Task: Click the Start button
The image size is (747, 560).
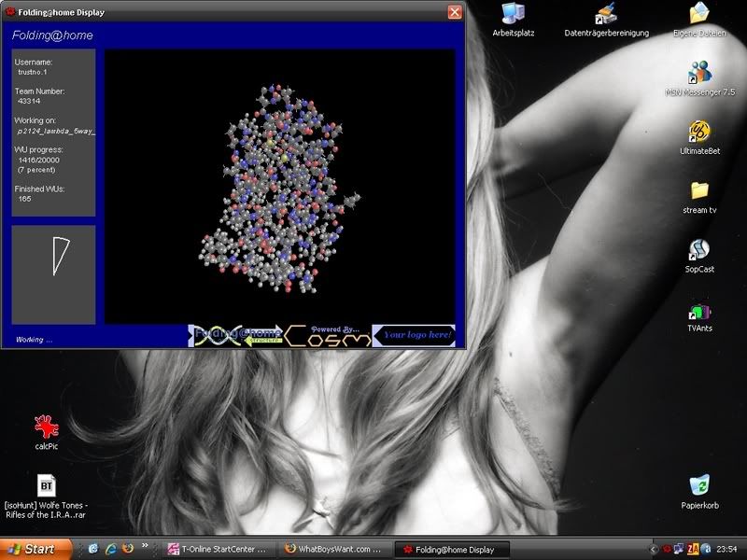Action: click(x=35, y=549)
